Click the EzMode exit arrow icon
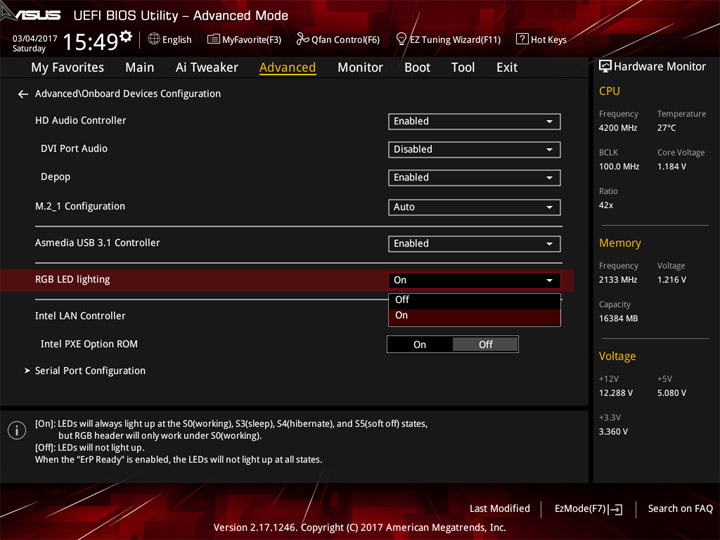The width and height of the screenshot is (720, 540). pos(616,509)
